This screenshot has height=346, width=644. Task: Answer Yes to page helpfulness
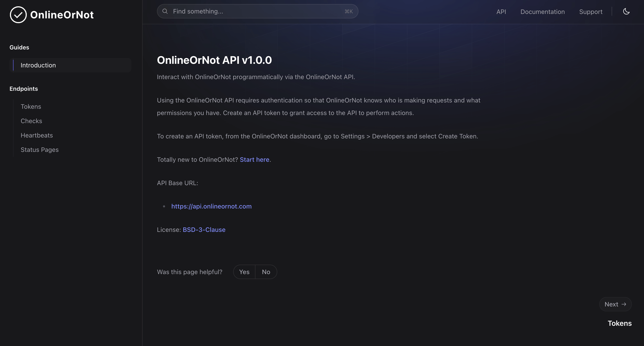(x=244, y=272)
